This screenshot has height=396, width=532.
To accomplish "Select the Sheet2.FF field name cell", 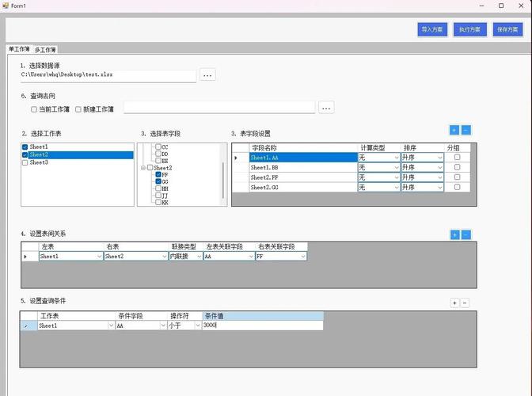I will click(x=304, y=177).
